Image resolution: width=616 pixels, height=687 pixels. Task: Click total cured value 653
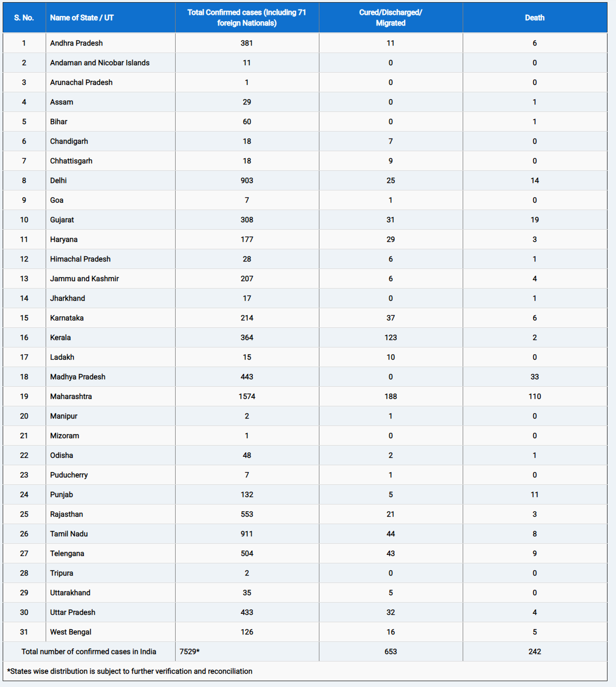click(391, 651)
